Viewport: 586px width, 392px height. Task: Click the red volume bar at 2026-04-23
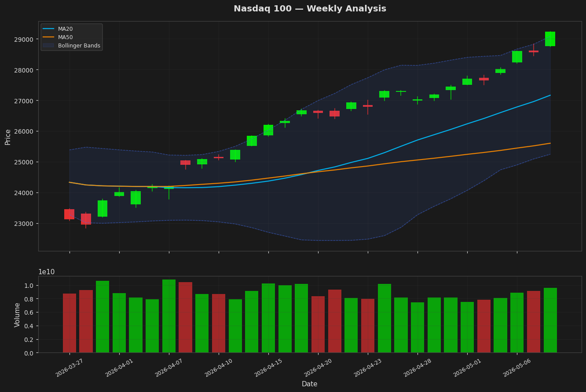coord(368,326)
